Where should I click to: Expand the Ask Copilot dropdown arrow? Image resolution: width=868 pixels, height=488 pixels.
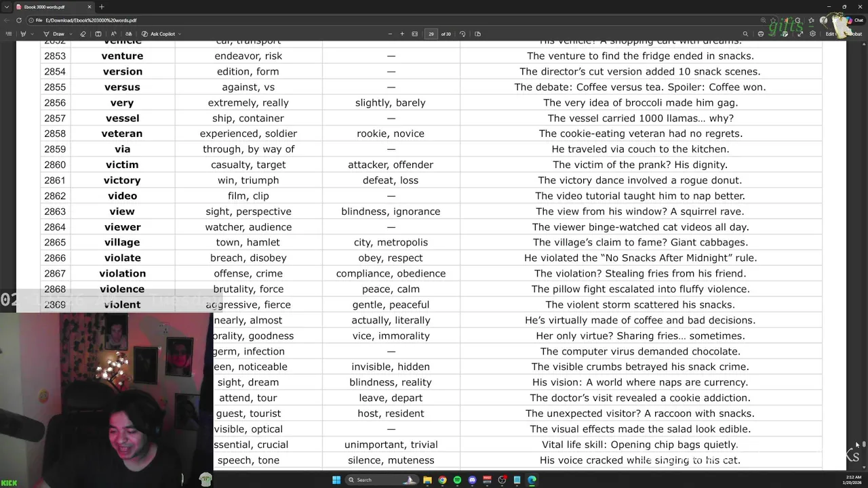pos(180,34)
